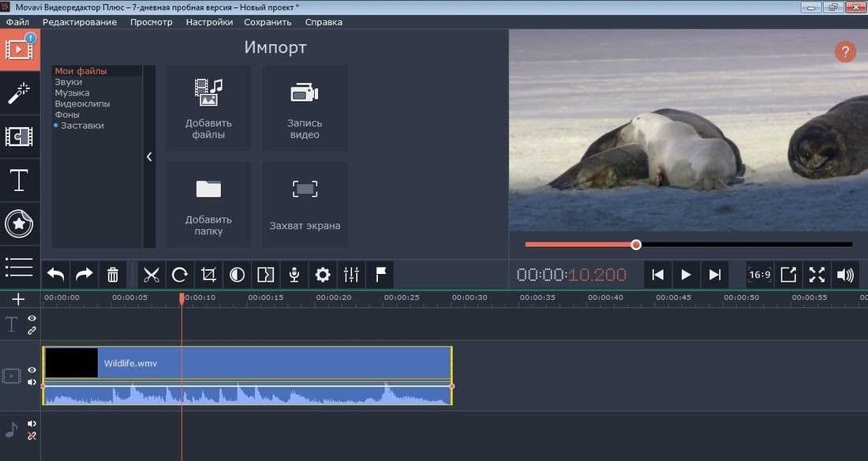Select the scissors split tool
The image size is (868, 461).
click(x=152, y=275)
